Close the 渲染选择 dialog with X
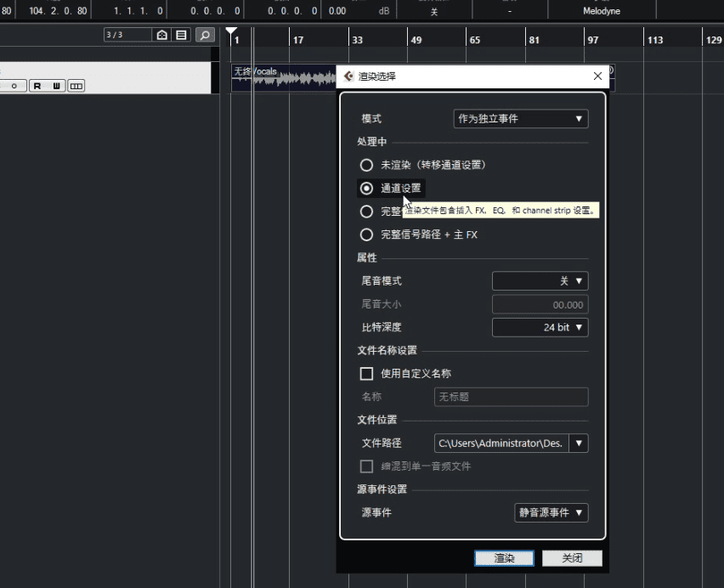Image resolution: width=724 pixels, height=588 pixels. [597, 76]
